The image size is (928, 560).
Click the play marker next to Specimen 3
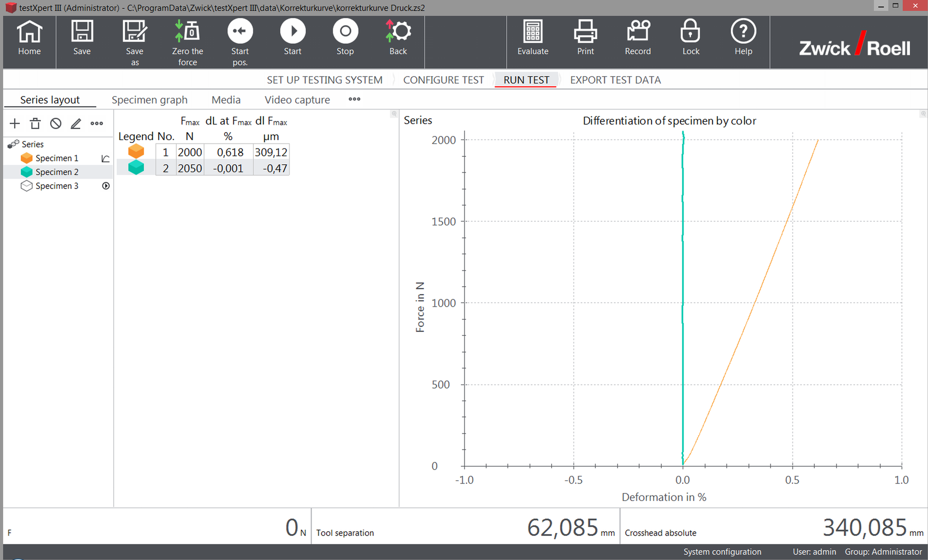click(x=106, y=186)
